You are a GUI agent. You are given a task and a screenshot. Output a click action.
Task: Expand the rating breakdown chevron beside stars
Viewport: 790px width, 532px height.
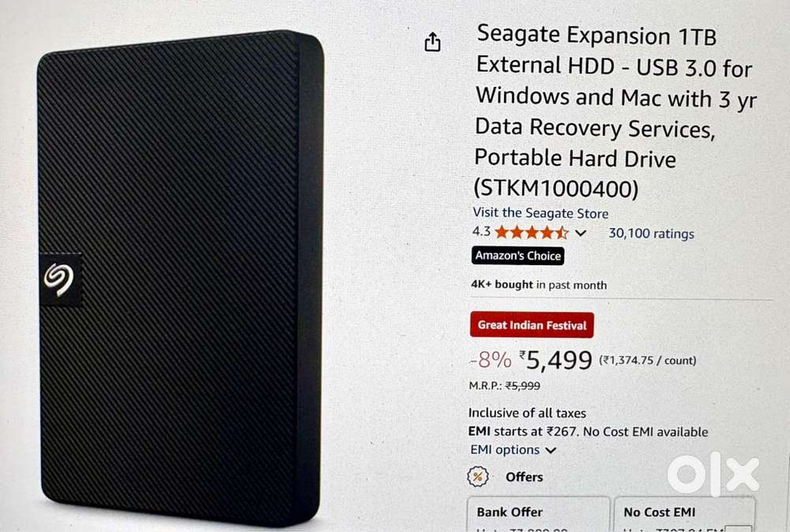[581, 233]
